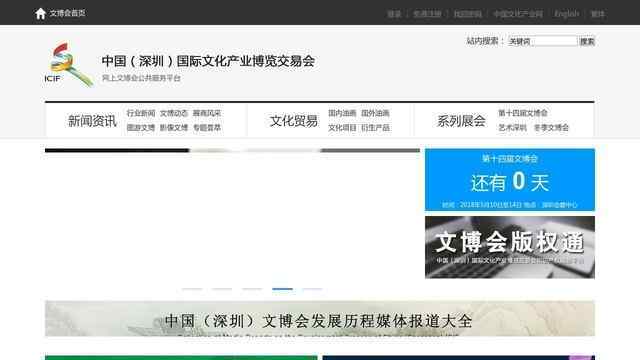Image resolution: width=640 pixels, height=360 pixels.
Task: Open the 登录 login link in the top bar
Action: click(394, 14)
